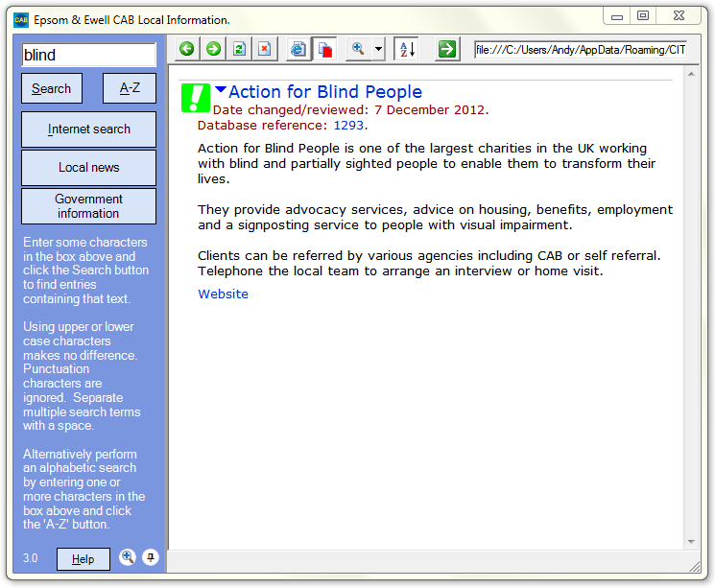
Task: Minimize the CAB Local Information window
Action: 617,16
